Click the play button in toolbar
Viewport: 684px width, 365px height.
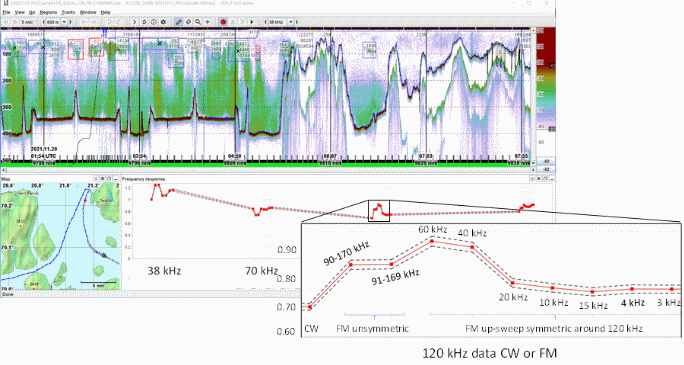tap(252, 22)
